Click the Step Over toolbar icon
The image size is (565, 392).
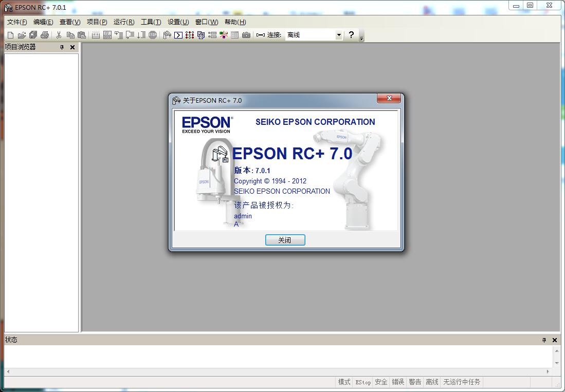click(x=130, y=35)
